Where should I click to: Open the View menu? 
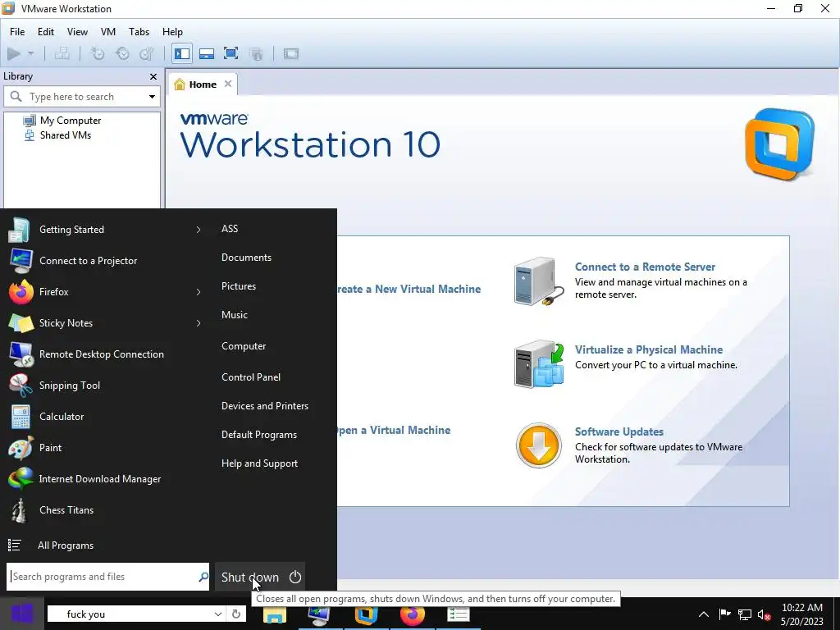click(77, 32)
